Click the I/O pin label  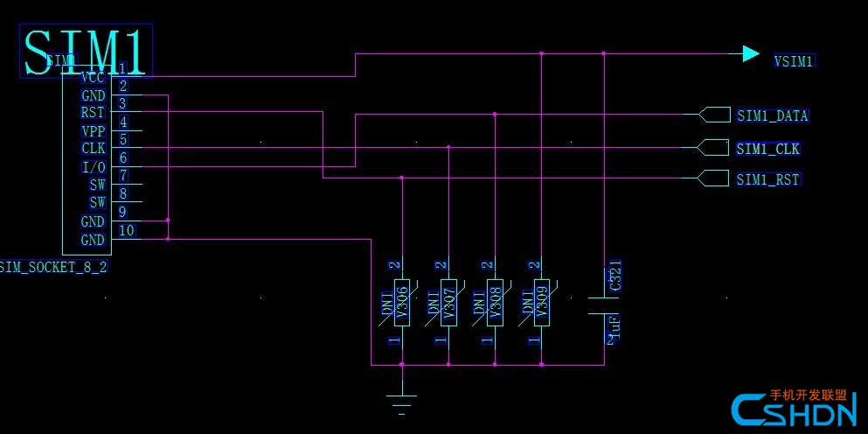[93, 167]
